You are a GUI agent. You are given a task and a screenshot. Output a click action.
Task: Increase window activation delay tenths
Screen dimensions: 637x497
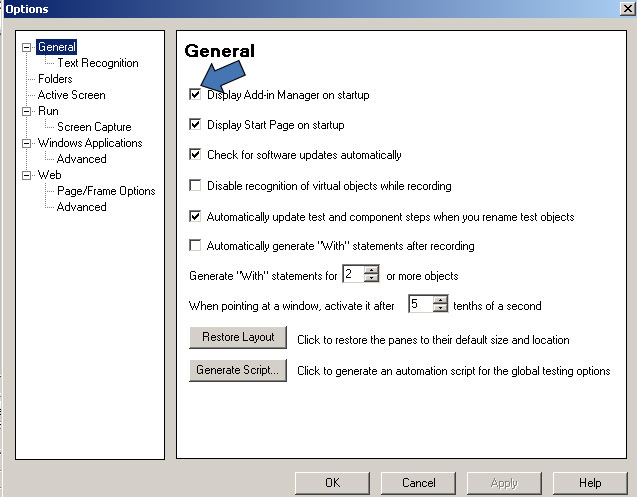[x=440, y=300]
